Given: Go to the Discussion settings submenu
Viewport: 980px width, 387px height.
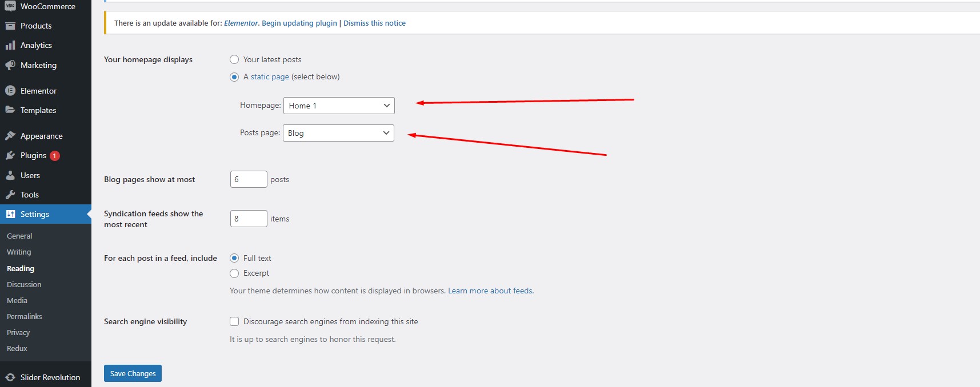Looking at the screenshot, I should coord(24,284).
